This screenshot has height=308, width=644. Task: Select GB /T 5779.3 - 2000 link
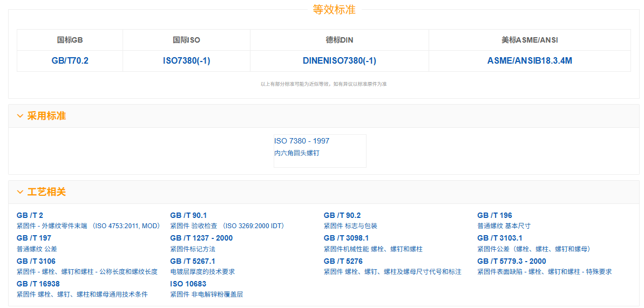coord(511,261)
